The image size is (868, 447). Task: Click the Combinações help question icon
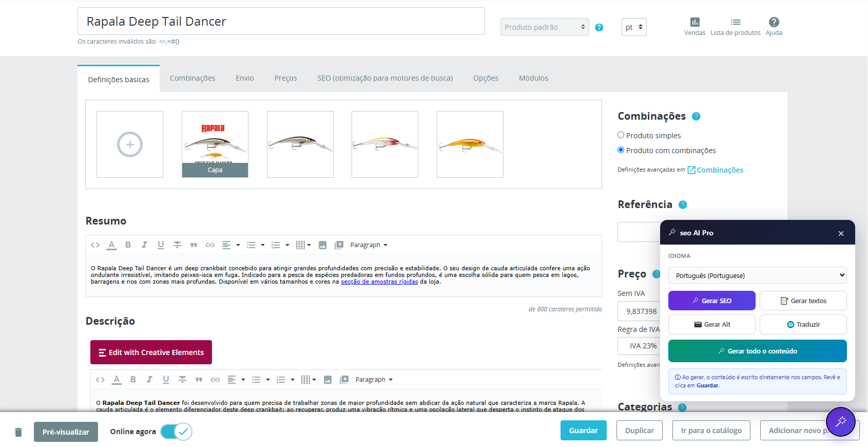click(x=696, y=116)
